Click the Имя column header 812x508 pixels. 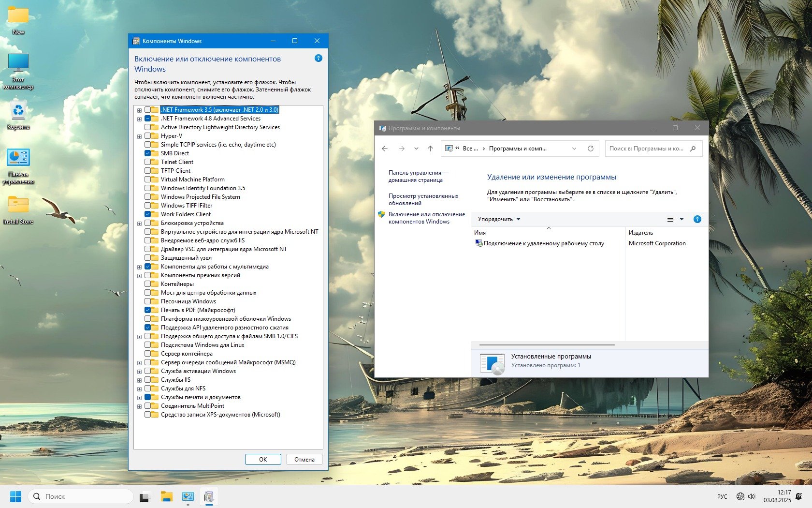[480, 233]
